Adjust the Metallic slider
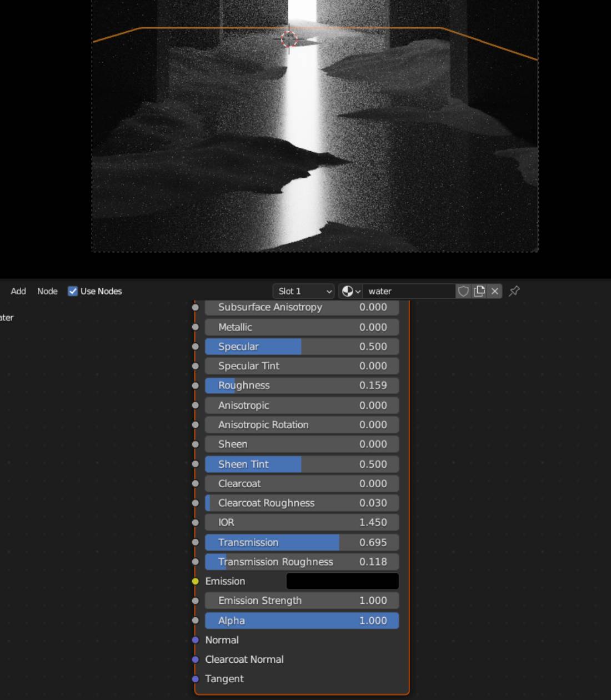Viewport: 611px width, 700px height. (302, 327)
